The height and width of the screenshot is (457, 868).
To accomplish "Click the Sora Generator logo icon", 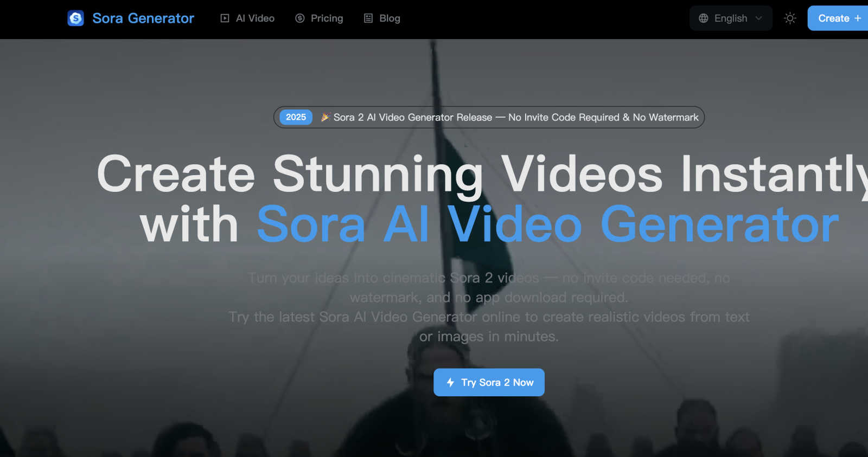I will (75, 18).
